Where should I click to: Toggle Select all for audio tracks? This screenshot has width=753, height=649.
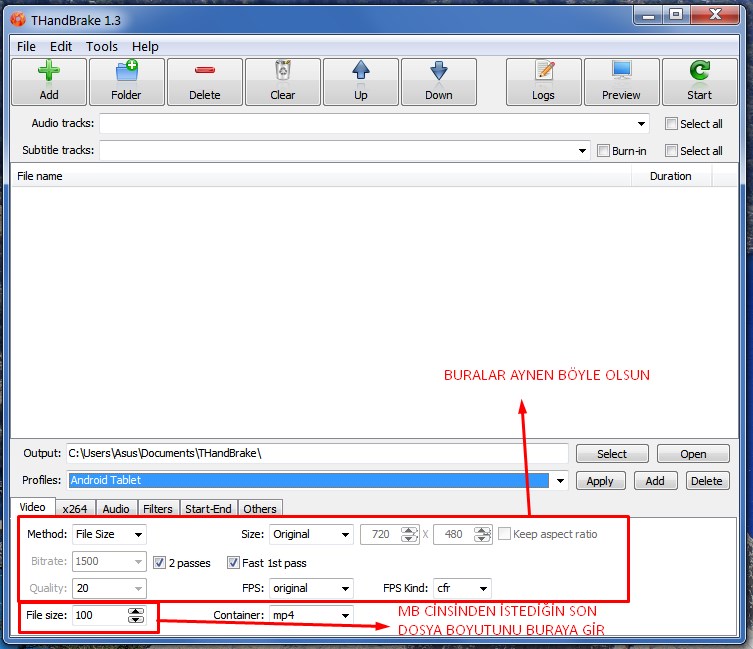pos(671,123)
